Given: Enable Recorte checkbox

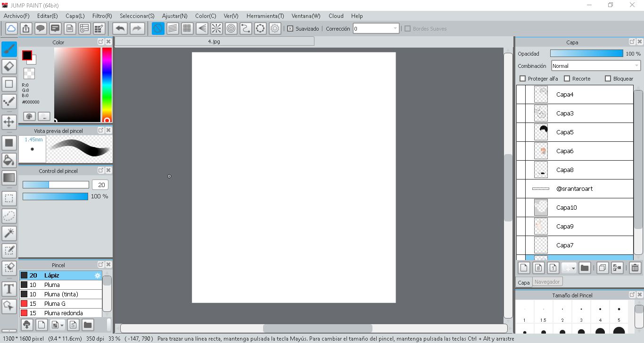Looking at the screenshot, I should point(567,79).
